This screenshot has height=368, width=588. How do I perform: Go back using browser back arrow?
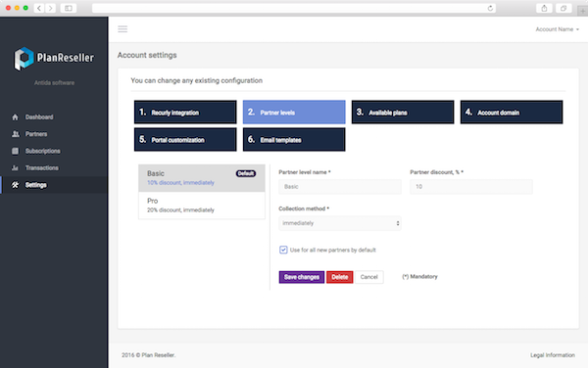[x=39, y=8]
